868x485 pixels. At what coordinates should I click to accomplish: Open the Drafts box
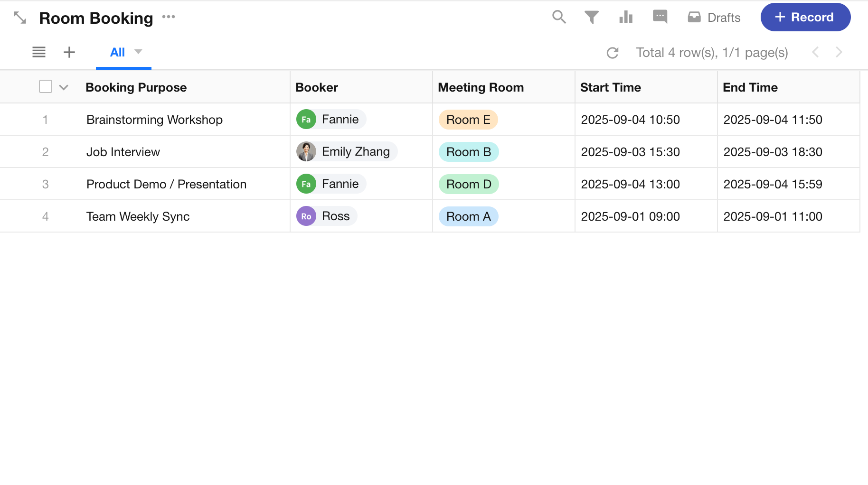714,18
